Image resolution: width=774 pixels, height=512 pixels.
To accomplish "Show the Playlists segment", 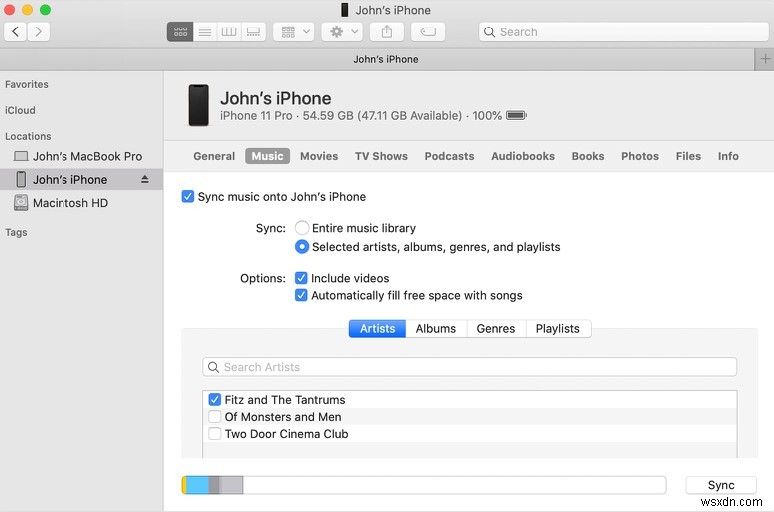I will (558, 329).
